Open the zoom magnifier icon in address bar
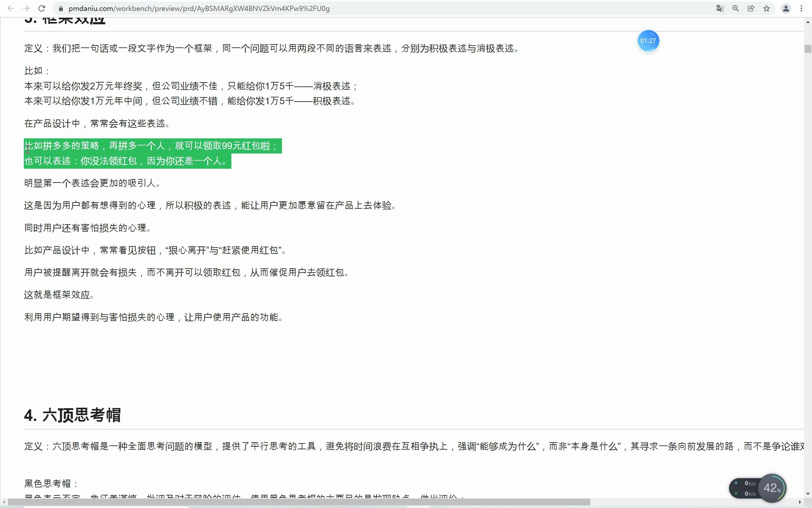Viewport: 812px width, 508px height. coord(736,8)
